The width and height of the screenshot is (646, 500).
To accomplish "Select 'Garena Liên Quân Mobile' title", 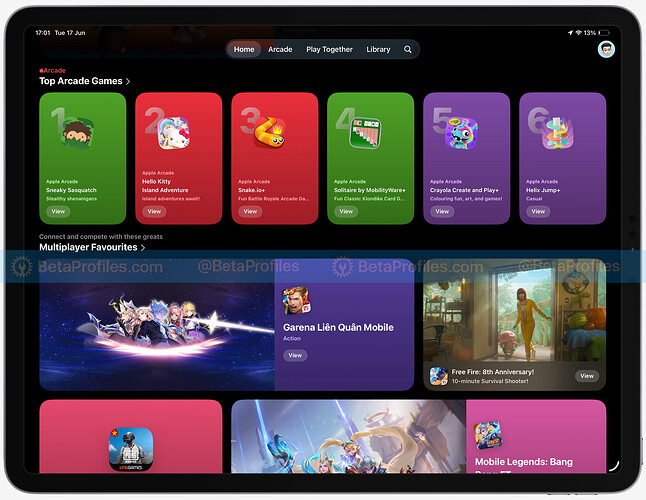I will click(x=338, y=327).
